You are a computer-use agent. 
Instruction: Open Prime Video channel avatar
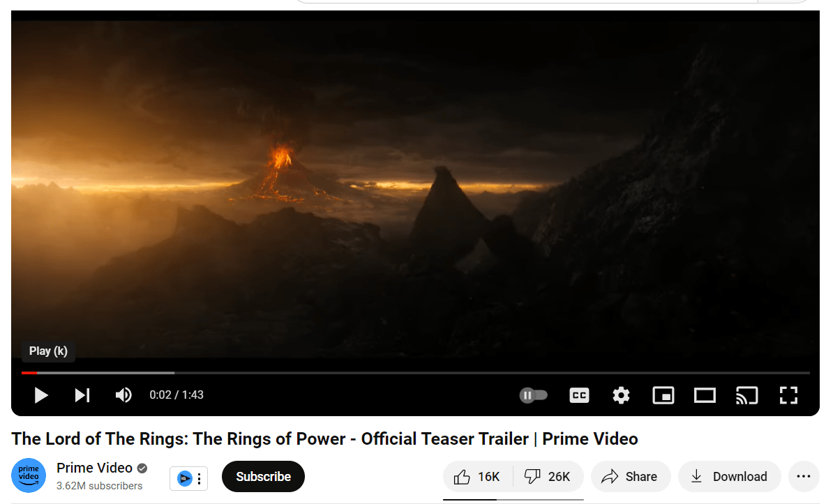pos(29,475)
